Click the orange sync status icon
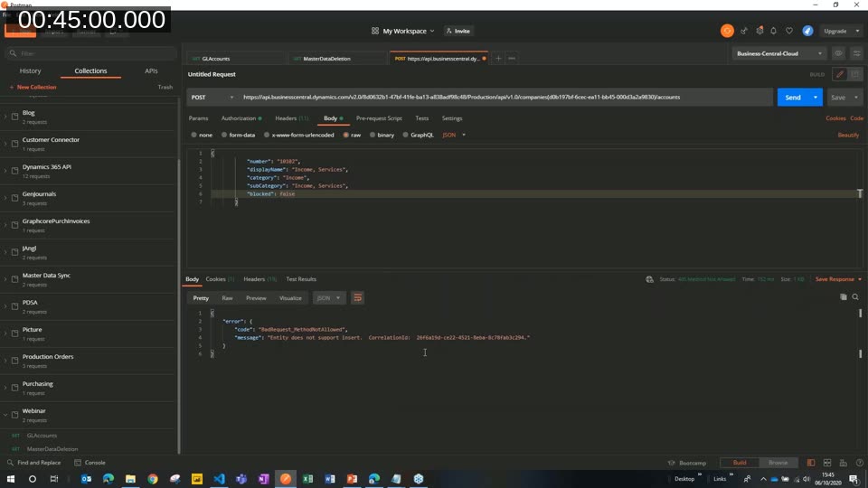Image resolution: width=868 pixels, height=488 pixels. [x=727, y=31]
